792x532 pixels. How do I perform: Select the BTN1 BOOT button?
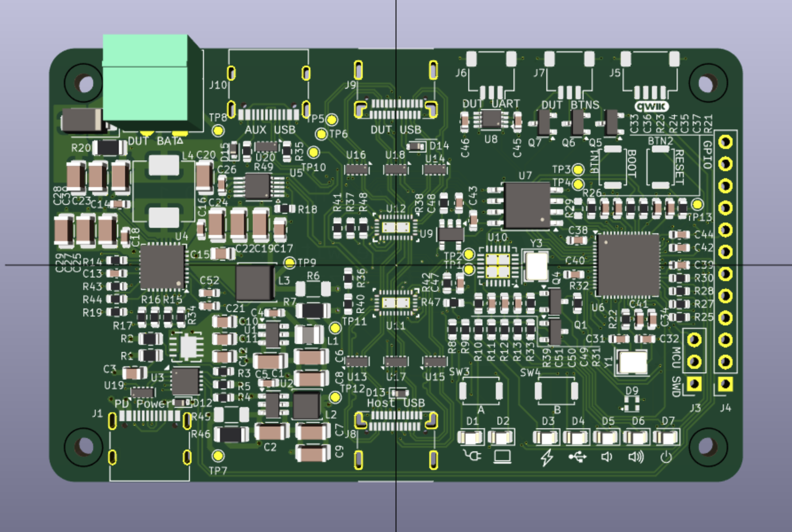coord(612,167)
